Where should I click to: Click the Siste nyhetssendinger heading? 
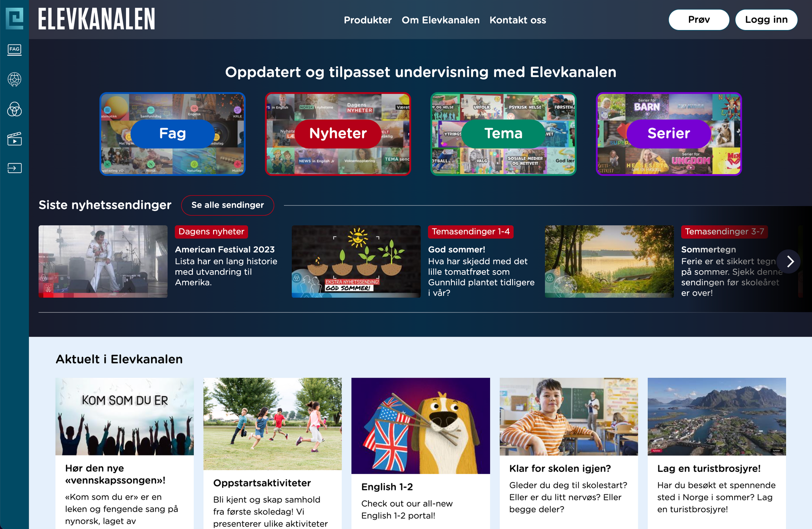105,205
